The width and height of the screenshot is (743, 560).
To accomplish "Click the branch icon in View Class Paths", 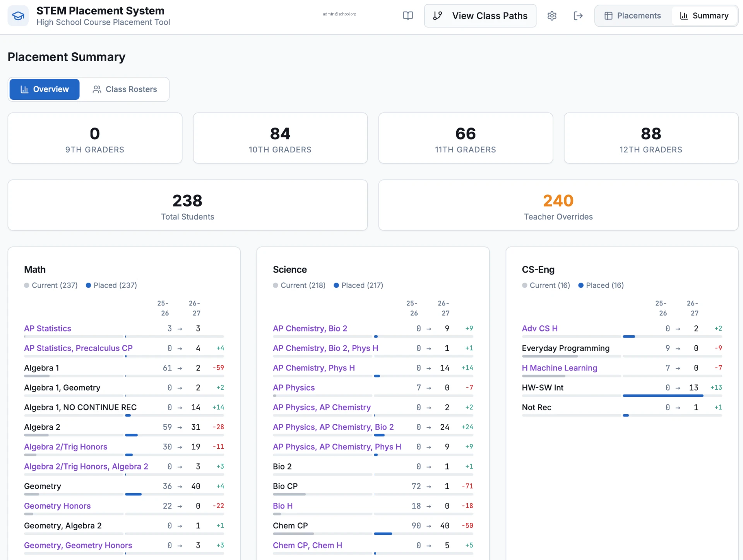I will (438, 16).
